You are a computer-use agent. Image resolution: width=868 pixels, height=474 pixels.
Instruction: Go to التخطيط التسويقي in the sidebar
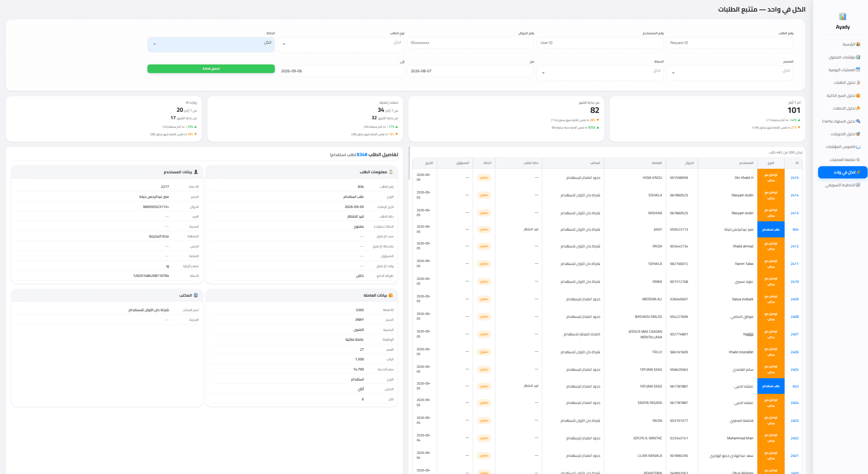843,185
